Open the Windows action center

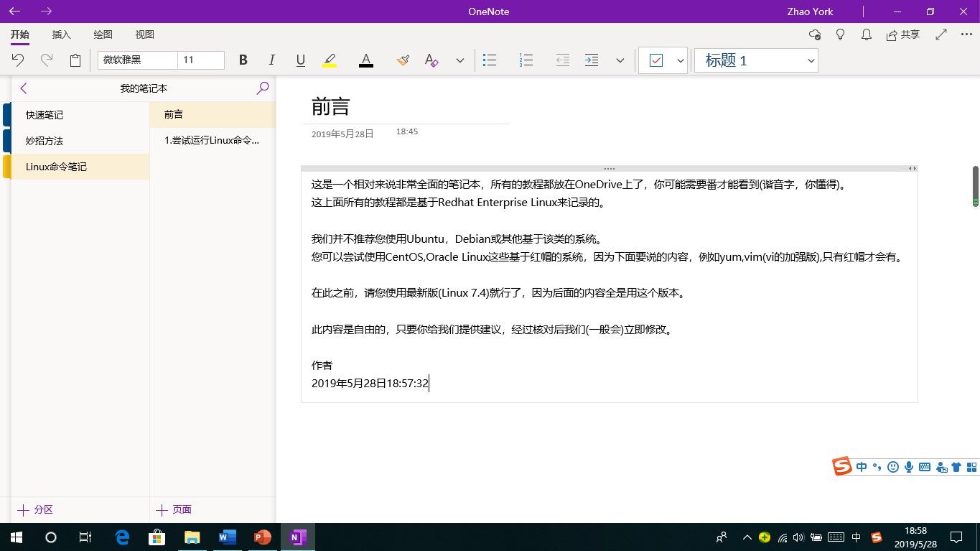tap(956, 537)
